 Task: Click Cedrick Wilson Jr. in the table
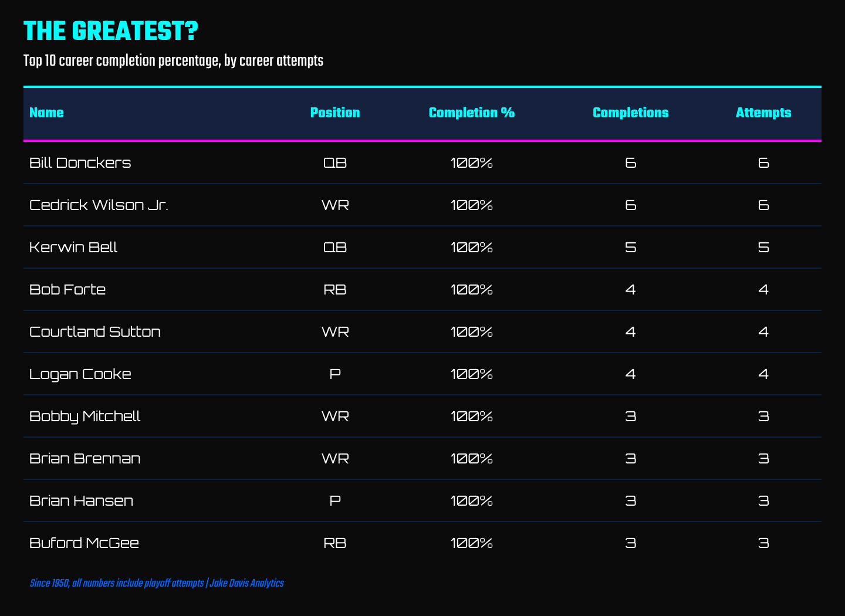pyautogui.click(x=99, y=205)
